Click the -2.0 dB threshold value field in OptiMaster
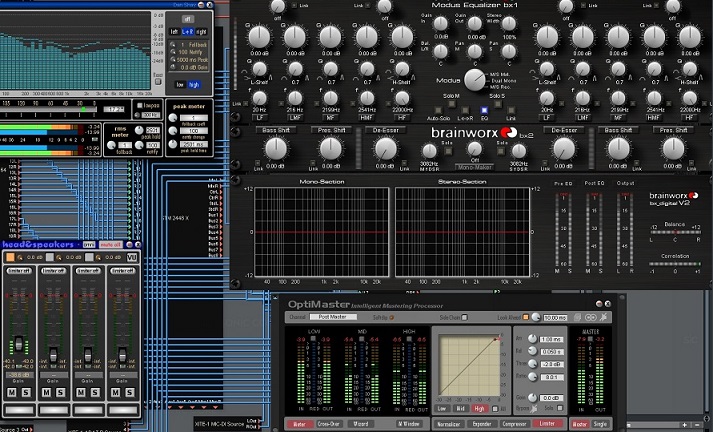Screen dimensions: 713x432 tap(552, 364)
